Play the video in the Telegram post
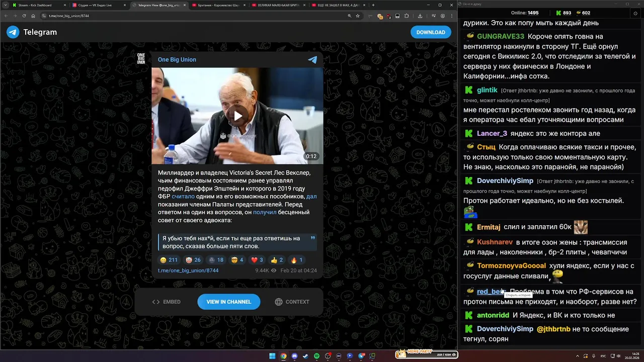Image resolution: width=644 pixels, height=362 pixels. 237,116
